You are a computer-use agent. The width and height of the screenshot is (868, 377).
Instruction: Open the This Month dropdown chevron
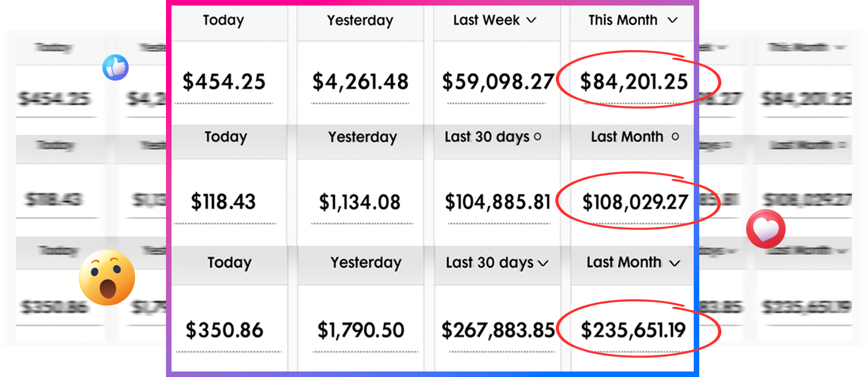coord(672,20)
